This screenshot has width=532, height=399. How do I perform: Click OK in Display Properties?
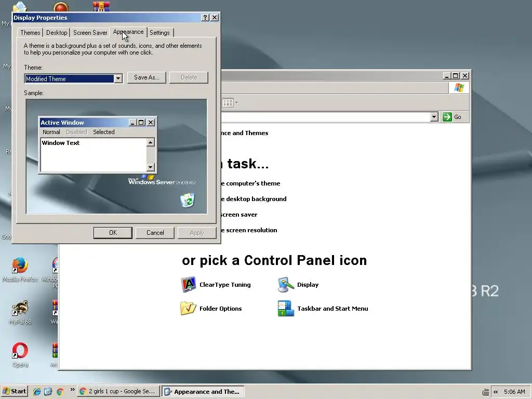point(113,233)
